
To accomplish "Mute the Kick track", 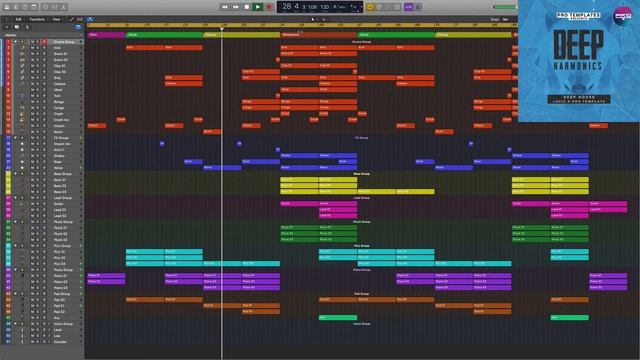I will [32, 48].
